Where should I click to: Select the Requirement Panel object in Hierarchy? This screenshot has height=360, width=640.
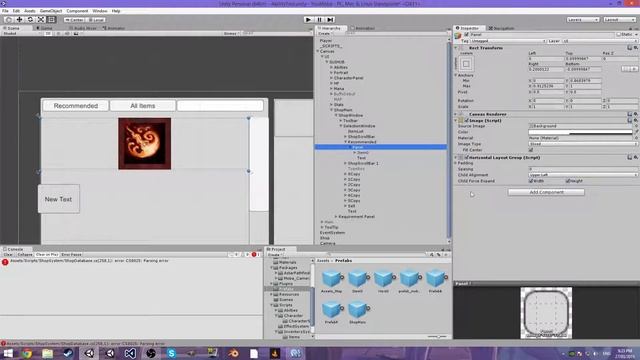(356, 217)
